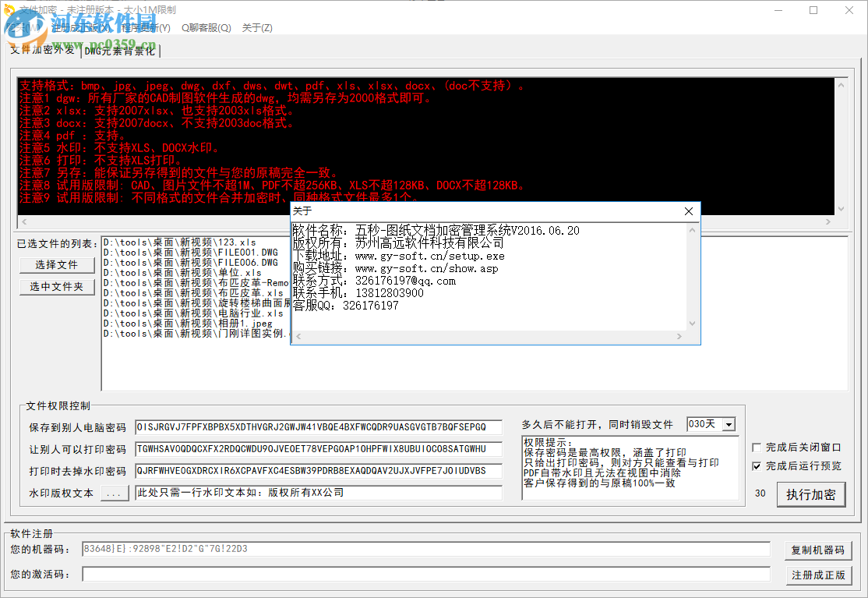Image resolution: width=868 pixels, height=598 pixels.
Task: Maximize the 文件加密 window
Action: [x=813, y=10]
